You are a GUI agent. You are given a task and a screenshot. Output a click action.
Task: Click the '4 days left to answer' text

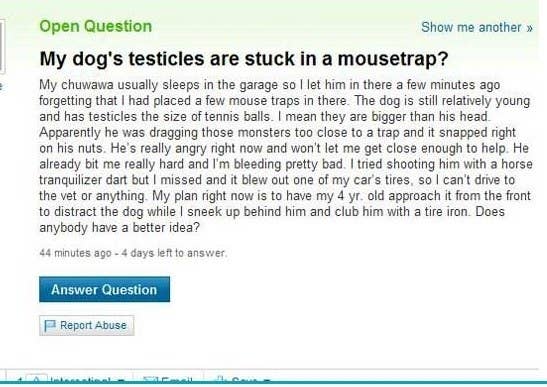click(174, 253)
